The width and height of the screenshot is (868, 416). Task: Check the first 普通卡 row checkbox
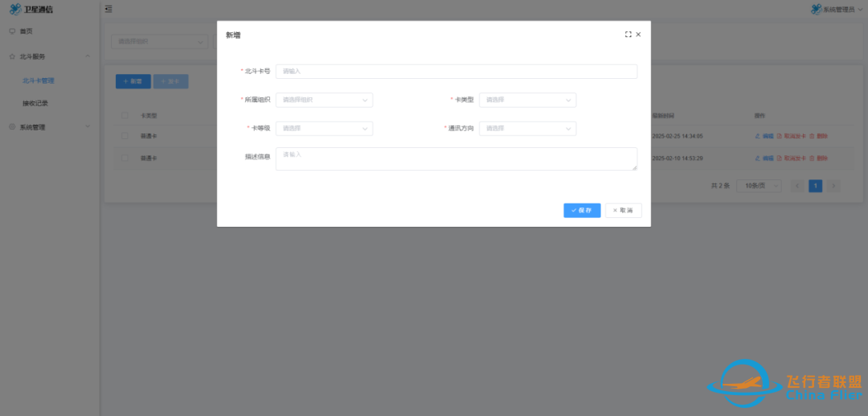point(125,136)
